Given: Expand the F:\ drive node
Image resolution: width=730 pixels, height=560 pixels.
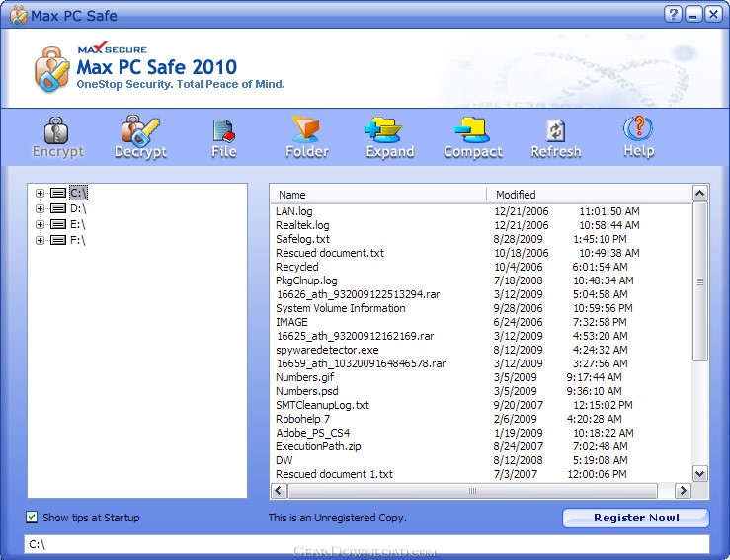Looking at the screenshot, I should click(41, 240).
